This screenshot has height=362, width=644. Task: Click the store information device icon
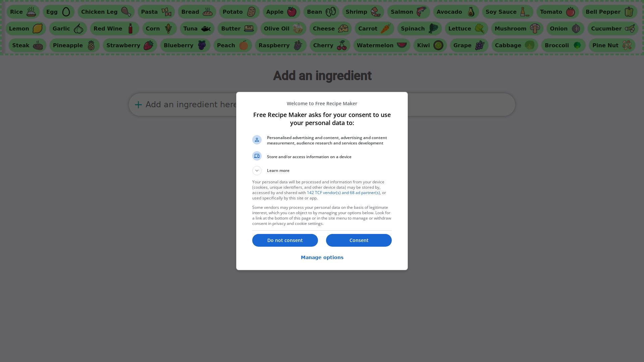pos(257,156)
